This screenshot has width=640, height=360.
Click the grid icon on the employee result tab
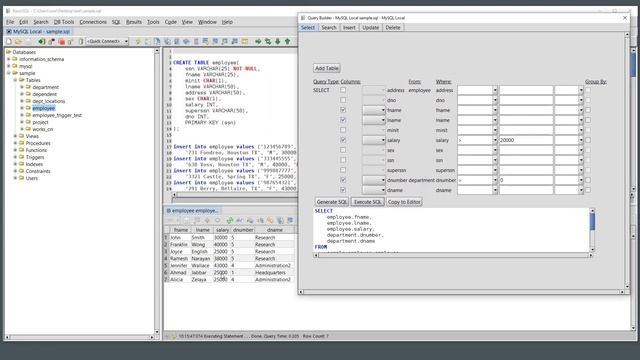(x=168, y=211)
